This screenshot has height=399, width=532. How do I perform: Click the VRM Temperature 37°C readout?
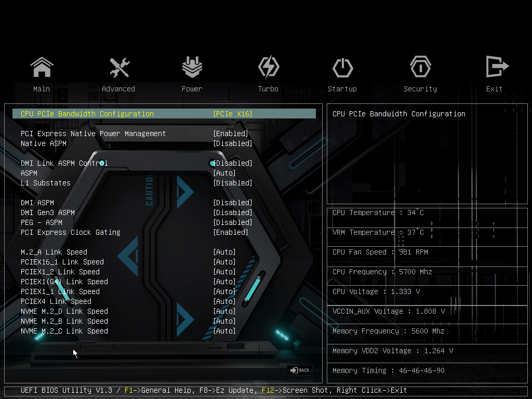(378, 232)
